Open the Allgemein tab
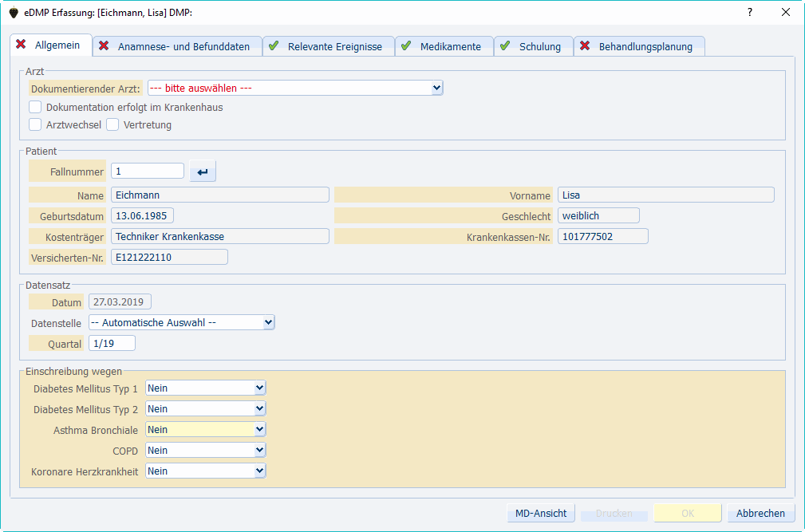Viewport: 805px width, 532px height. pos(51,45)
